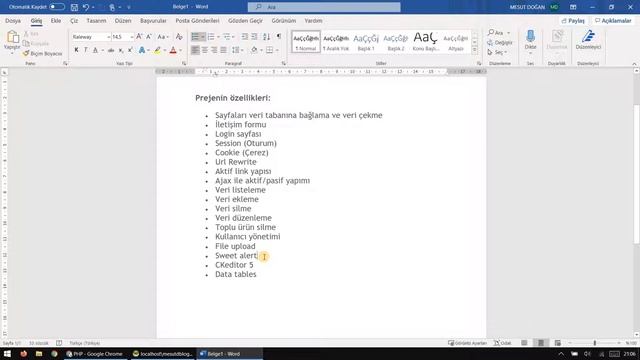This screenshot has height=360, width=640.
Task: Open the Seç select dropdown
Action: click(x=497, y=52)
